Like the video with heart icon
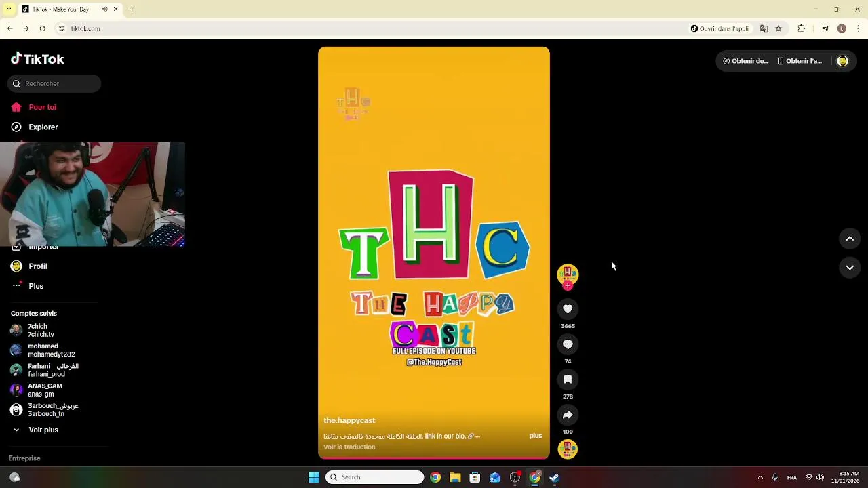This screenshot has width=868, height=488. pyautogui.click(x=568, y=309)
